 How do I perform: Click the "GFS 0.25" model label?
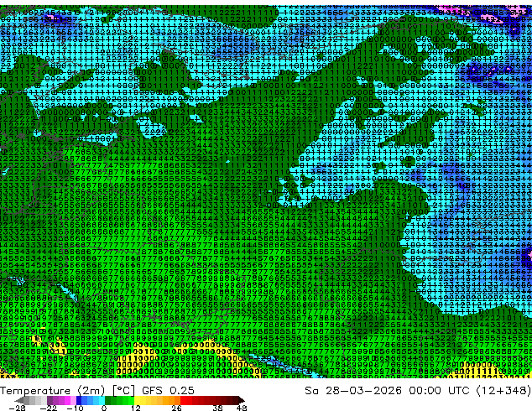coord(168,391)
